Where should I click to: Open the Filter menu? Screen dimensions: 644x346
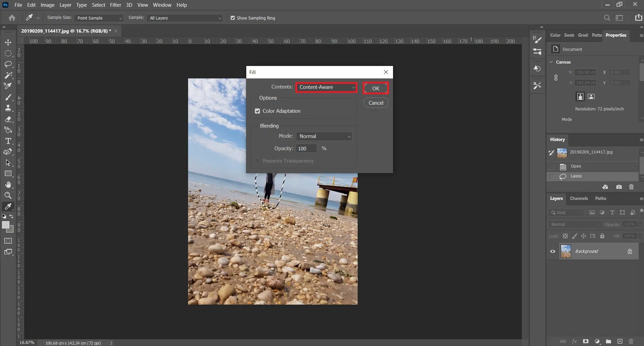[115, 5]
